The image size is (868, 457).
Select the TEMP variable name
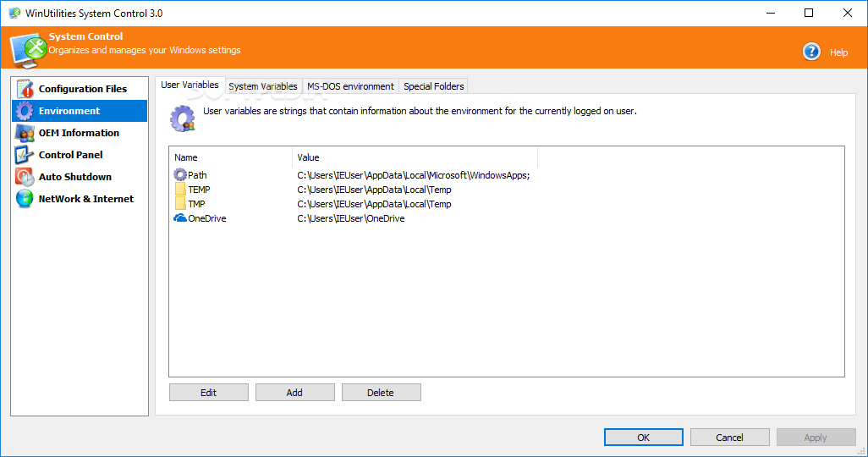click(200, 190)
